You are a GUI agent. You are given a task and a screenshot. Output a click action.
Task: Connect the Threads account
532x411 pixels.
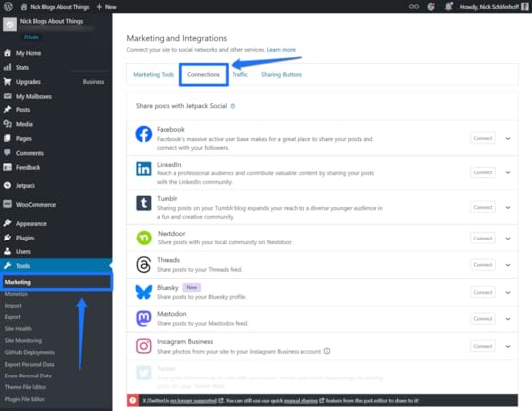(483, 265)
